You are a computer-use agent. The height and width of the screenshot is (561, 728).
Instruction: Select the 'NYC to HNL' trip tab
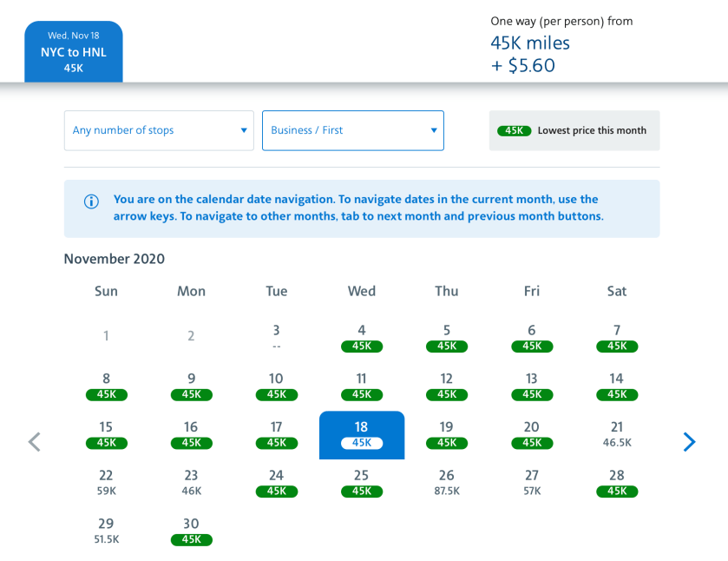74,52
